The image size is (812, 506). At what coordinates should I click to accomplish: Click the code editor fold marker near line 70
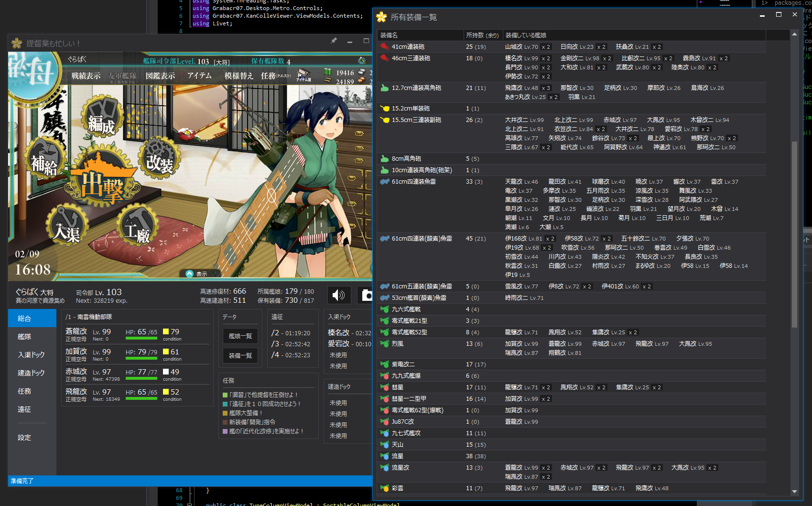[x=190, y=504]
